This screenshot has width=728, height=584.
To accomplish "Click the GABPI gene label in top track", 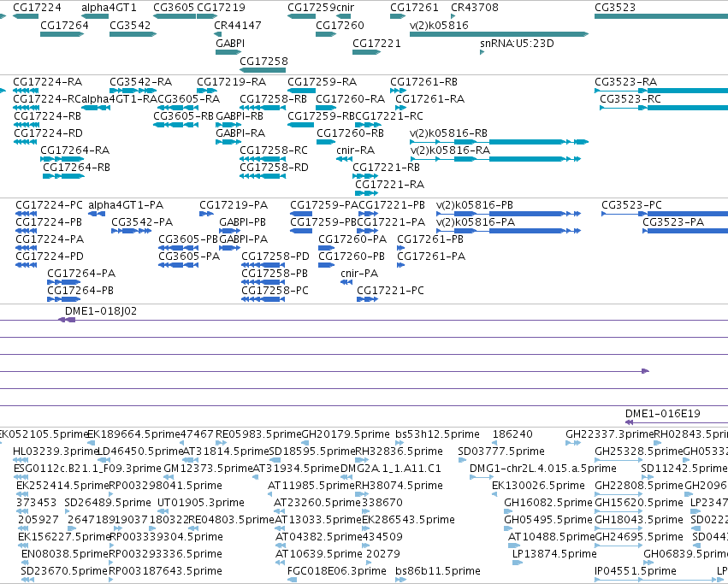I will 230,43.
